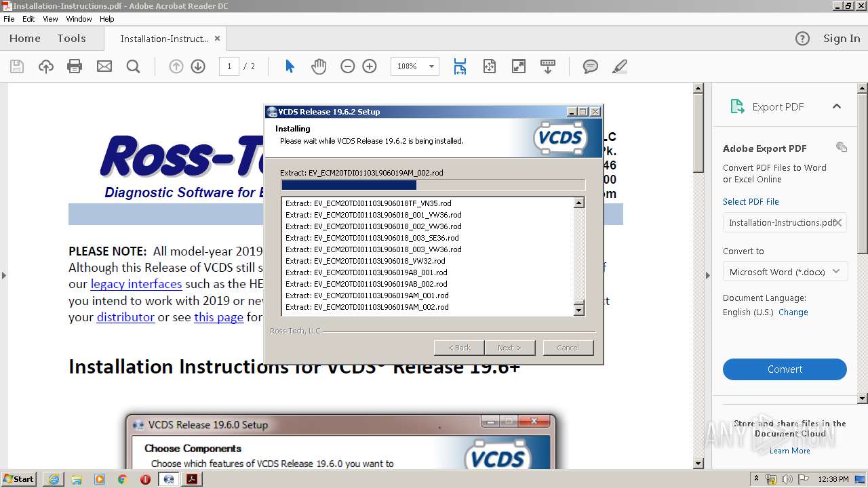
Task: Click Learn More in Document Cloud promo
Action: 790,451
